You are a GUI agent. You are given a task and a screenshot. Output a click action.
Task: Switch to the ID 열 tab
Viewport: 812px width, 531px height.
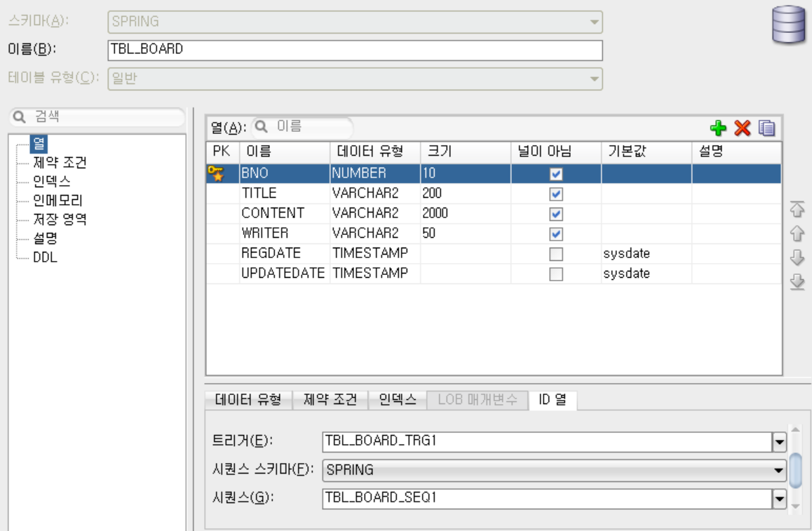tap(553, 399)
